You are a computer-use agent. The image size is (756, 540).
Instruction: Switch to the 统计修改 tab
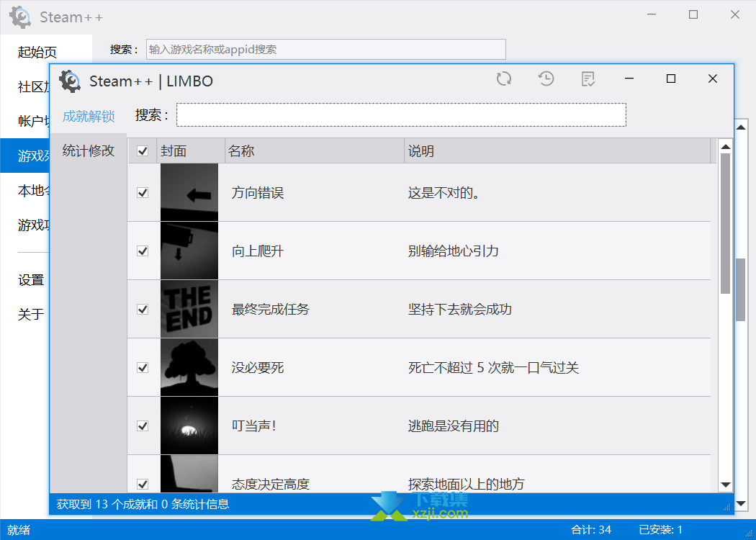pos(89,151)
